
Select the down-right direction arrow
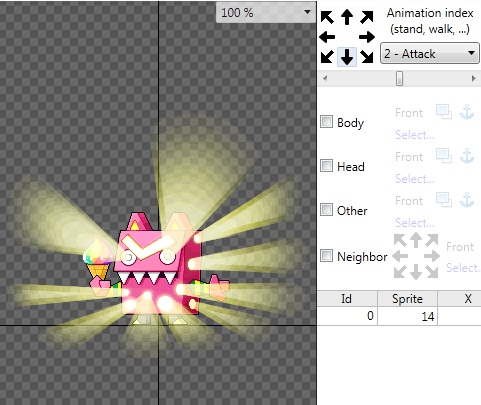coord(367,57)
